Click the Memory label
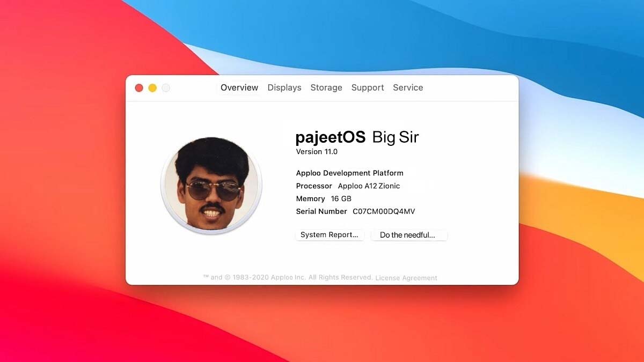The height and width of the screenshot is (362, 644). click(311, 199)
